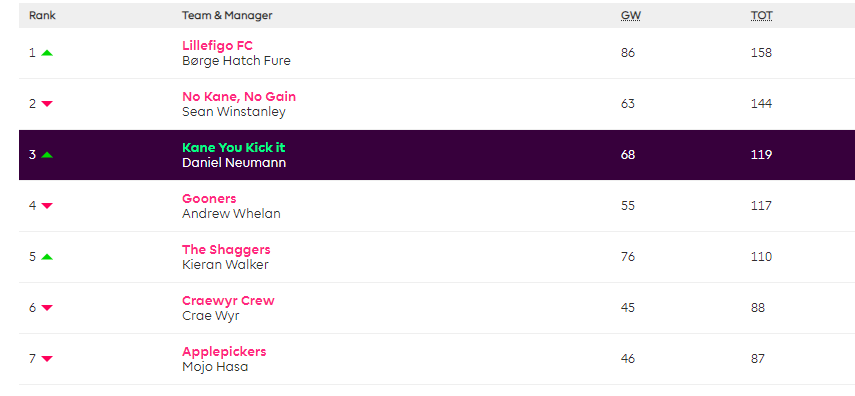Click red down arrow beside rank 4
The width and height of the screenshot is (855, 396).
(47, 206)
